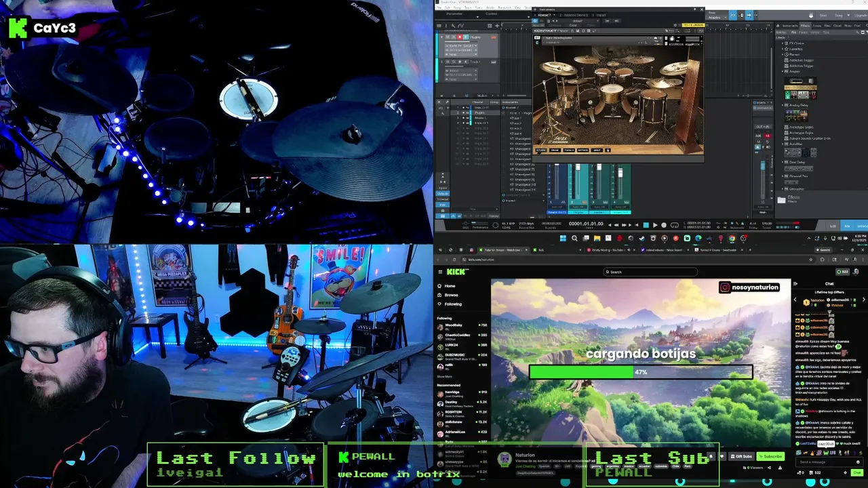868x488 pixels.
Task: Open DUBZMUSIC channel in Following list
Action: coord(462,357)
